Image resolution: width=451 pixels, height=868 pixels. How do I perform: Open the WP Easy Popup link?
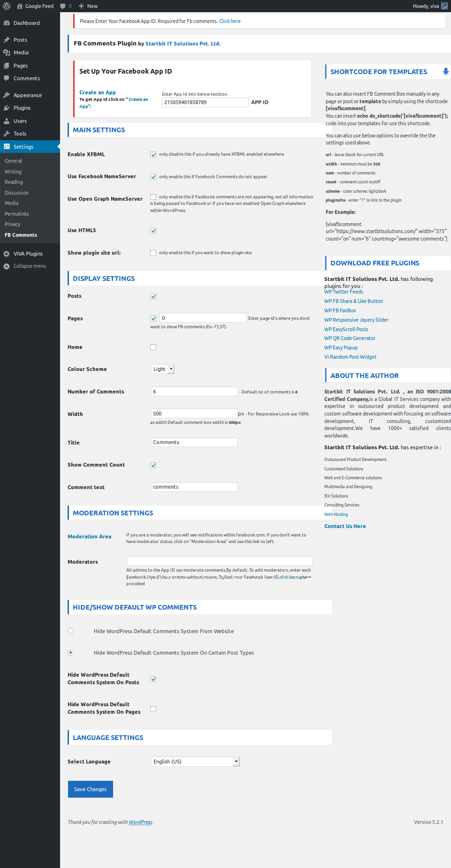341,347
